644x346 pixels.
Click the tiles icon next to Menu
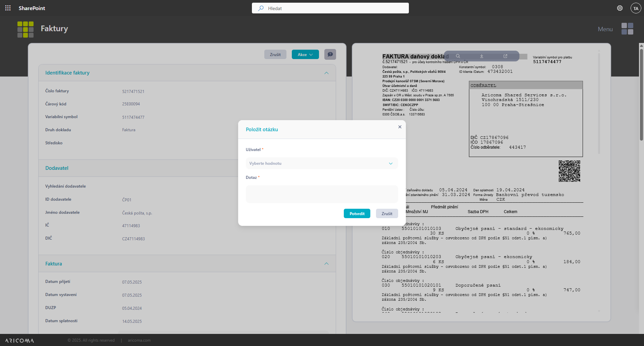pyautogui.click(x=627, y=29)
